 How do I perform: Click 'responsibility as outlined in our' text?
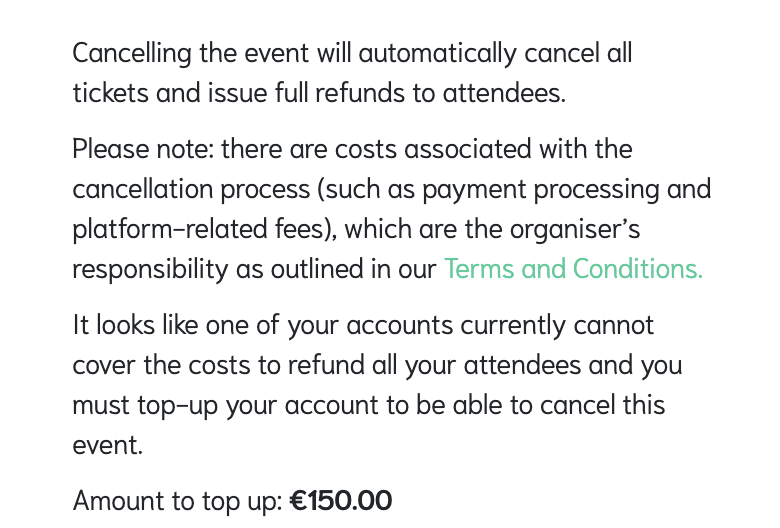tap(254, 269)
